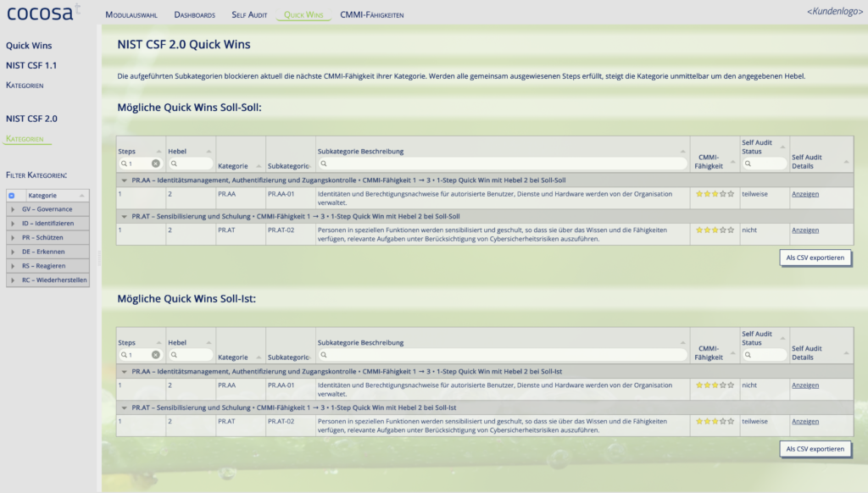Open Kategorien under NIST CSF 2.0
The width and height of the screenshot is (868, 493).
click(25, 139)
